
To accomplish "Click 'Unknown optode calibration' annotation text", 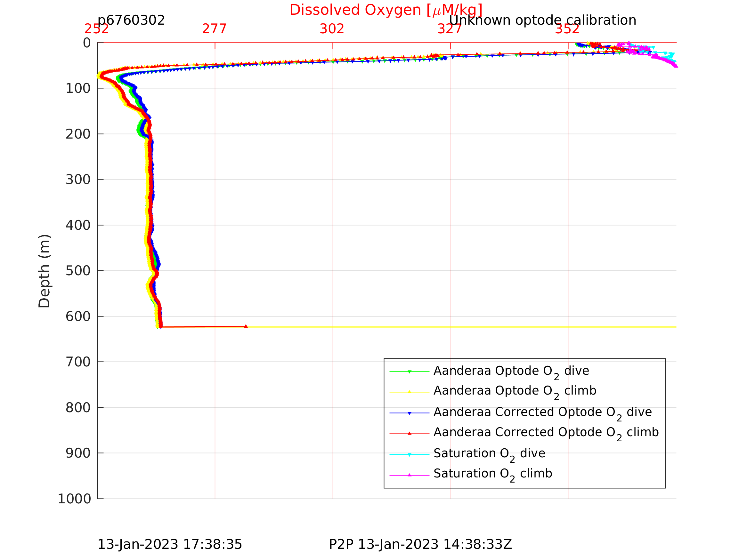I will tap(543, 20).
